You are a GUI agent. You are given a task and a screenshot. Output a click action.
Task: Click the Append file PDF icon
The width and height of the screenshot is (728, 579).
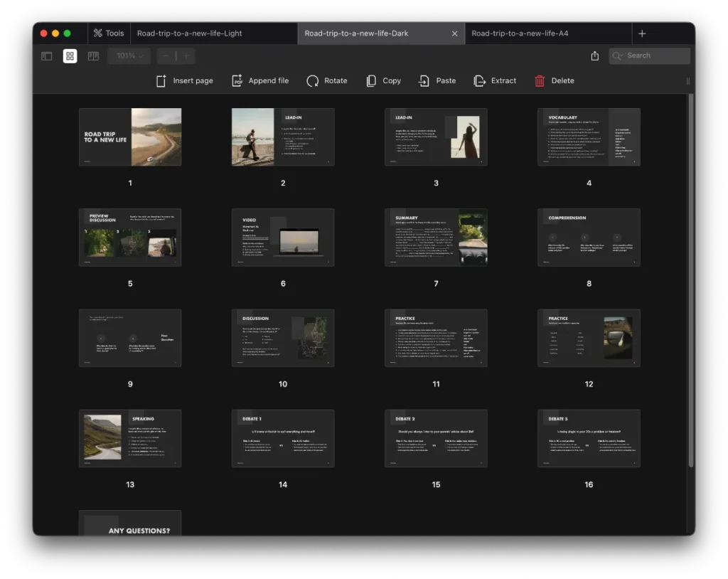click(x=237, y=81)
